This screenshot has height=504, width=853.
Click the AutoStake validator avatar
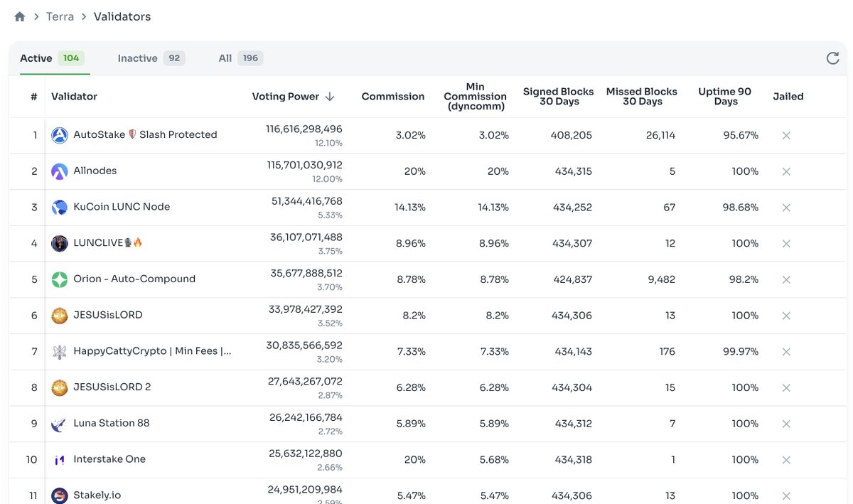59,134
